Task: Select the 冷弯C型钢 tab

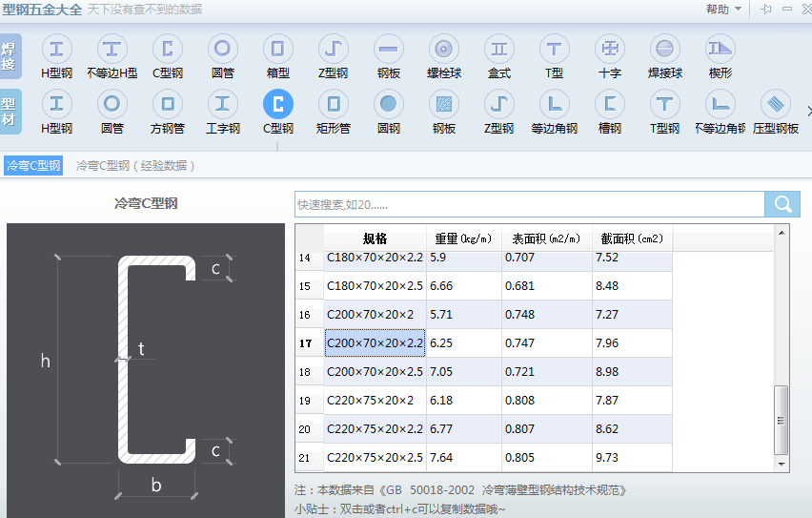Action: coord(33,165)
